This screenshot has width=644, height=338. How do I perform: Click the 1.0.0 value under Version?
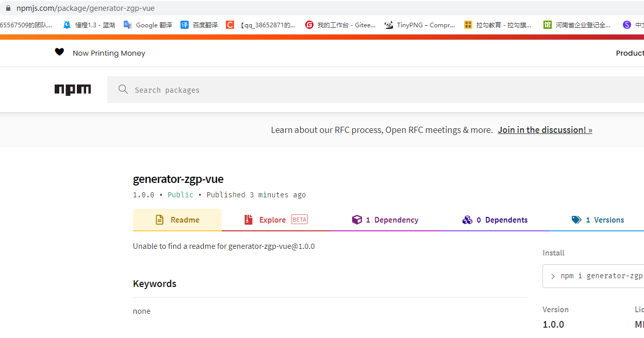[x=553, y=325]
